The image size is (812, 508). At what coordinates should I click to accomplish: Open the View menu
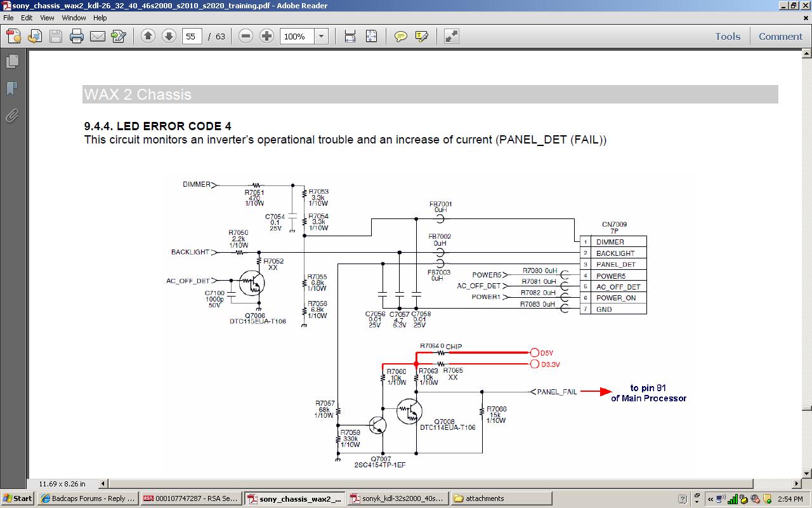(x=47, y=18)
